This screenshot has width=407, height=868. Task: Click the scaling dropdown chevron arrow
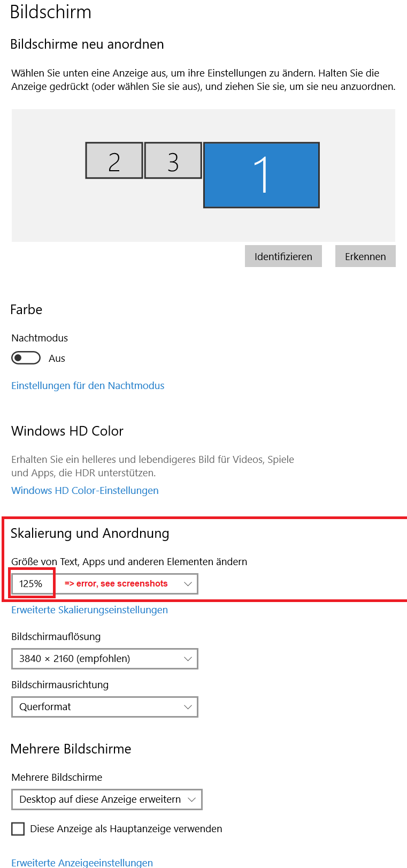tap(188, 584)
